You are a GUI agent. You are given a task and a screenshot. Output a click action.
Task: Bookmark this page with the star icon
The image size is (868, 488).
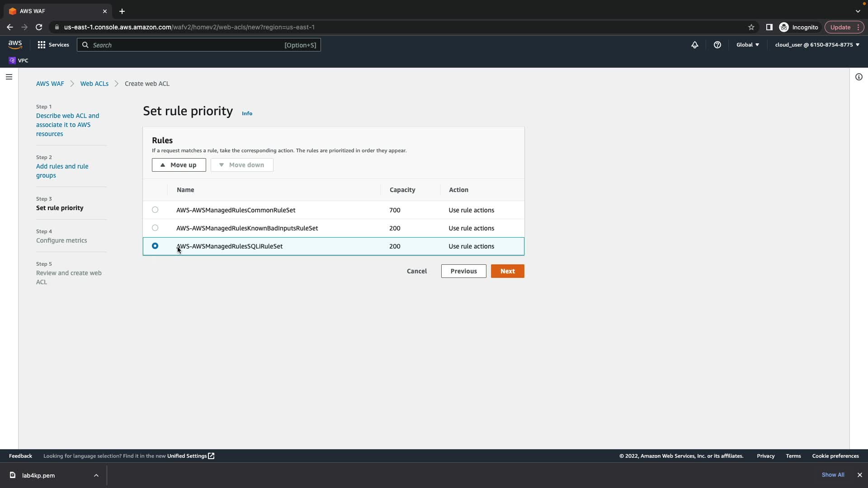pos(751,27)
